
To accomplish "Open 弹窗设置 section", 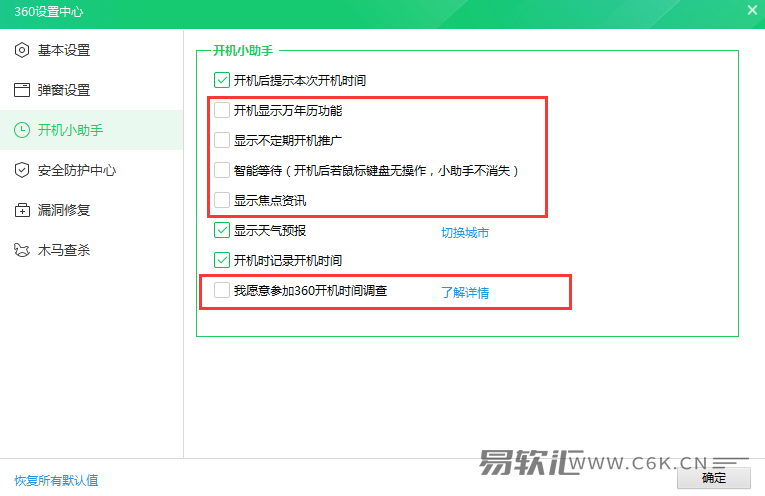I will 92,90.
